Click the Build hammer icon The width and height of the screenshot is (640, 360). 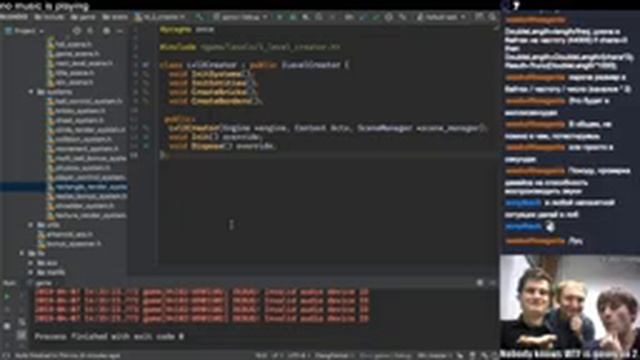(200, 17)
